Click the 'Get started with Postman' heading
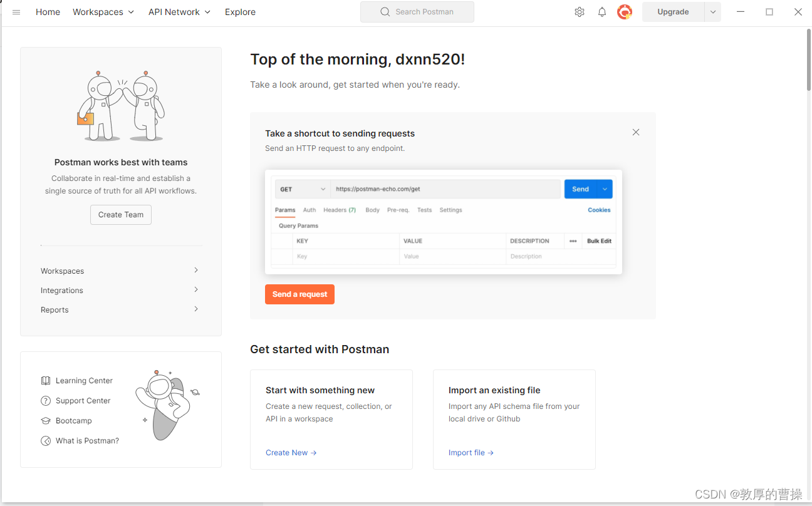The image size is (812, 506). [320, 349]
